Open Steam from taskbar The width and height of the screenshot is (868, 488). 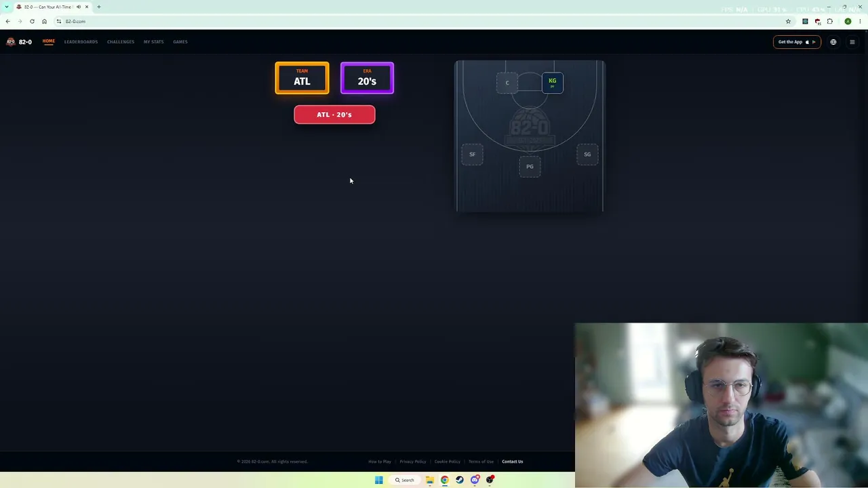(x=460, y=480)
